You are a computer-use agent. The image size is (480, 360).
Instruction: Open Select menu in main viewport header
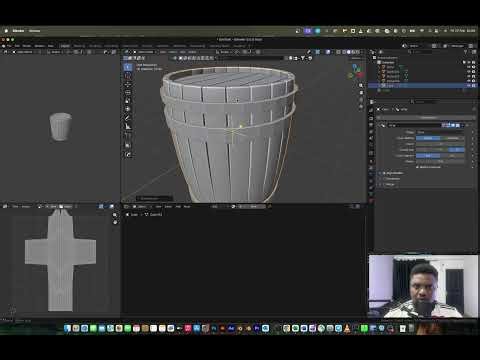(x=172, y=52)
